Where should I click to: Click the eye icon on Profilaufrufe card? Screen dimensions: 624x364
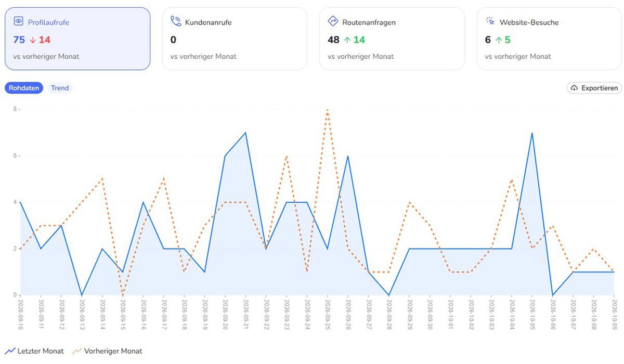click(19, 21)
